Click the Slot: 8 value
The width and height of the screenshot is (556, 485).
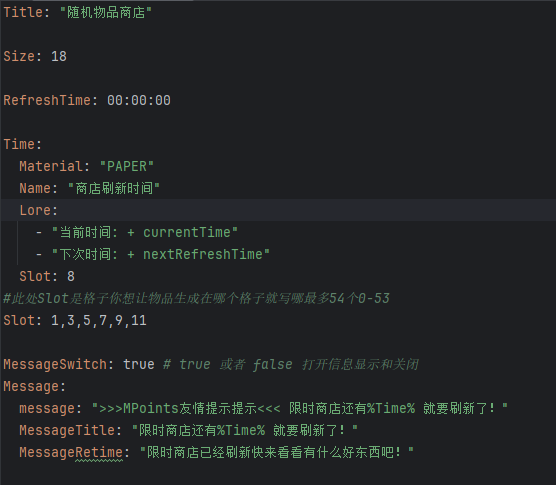click(x=71, y=276)
